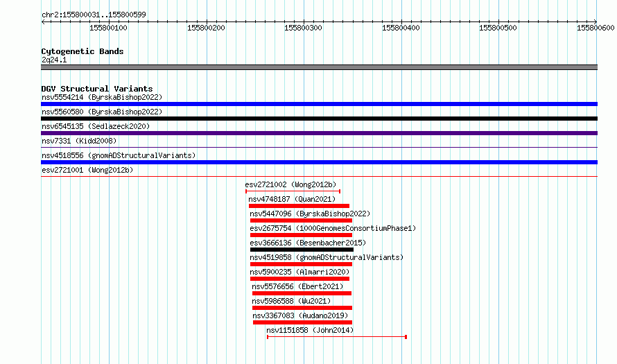Click the red bar under nsv5576656
Viewport: 617px width, 364px height.
click(x=302, y=293)
